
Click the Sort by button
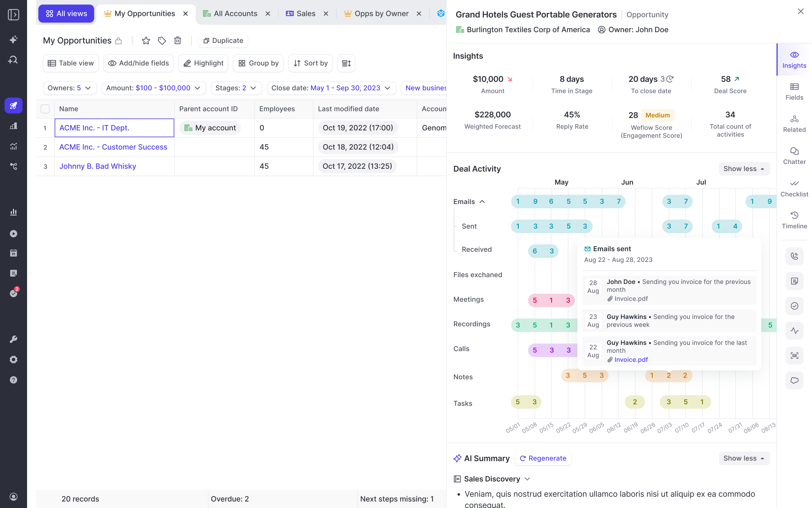click(x=310, y=63)
